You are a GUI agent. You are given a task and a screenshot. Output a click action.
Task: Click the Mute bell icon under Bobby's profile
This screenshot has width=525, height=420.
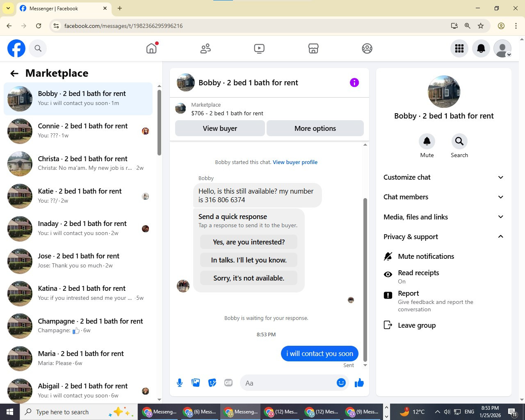[427, 141]
